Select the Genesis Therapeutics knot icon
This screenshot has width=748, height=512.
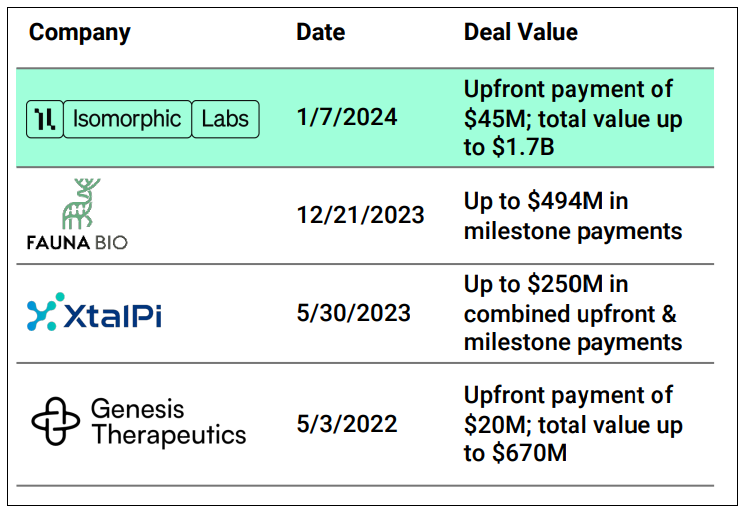(x=55, y=421)
